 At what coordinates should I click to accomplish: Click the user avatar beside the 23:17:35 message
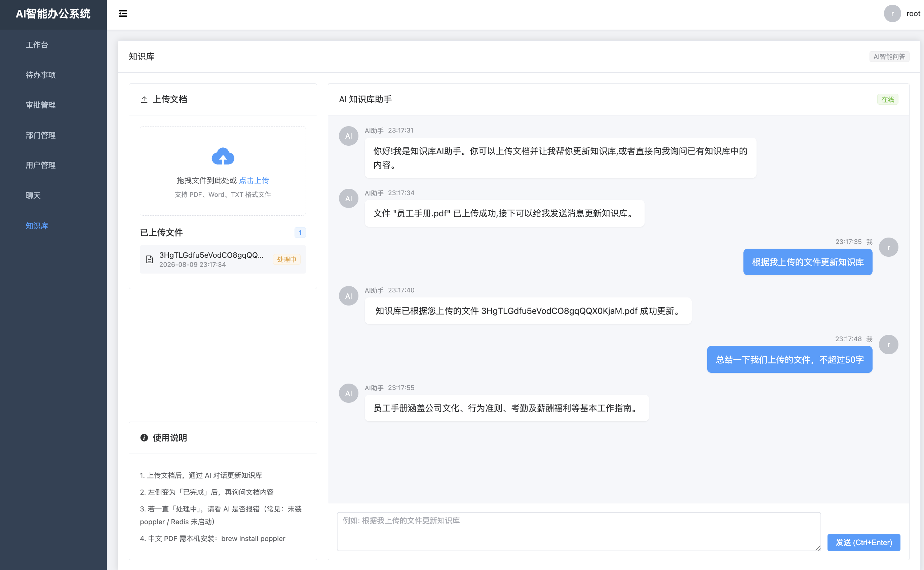click(x=888, y=247)
